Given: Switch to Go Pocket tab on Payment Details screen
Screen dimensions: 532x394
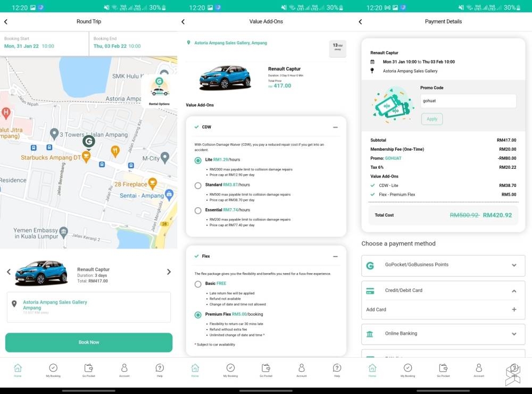Looking at the screenshot, I should (443, 370).
